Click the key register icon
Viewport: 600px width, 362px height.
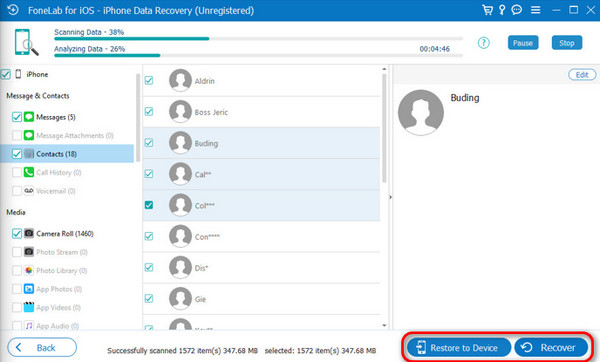(x=502, y=10)
